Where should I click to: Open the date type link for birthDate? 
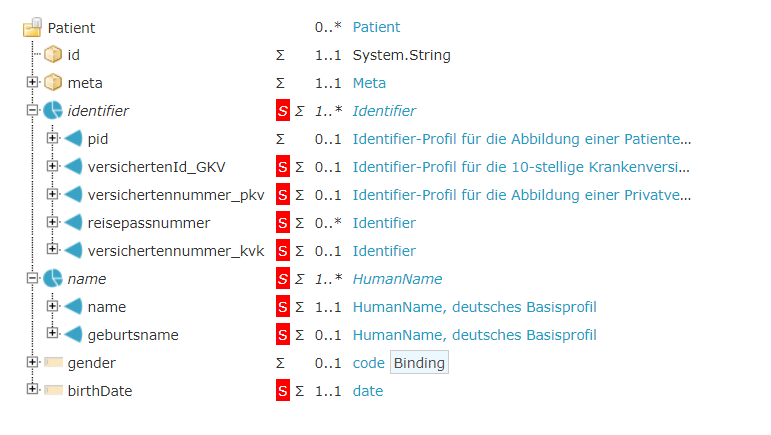[367, 391]
